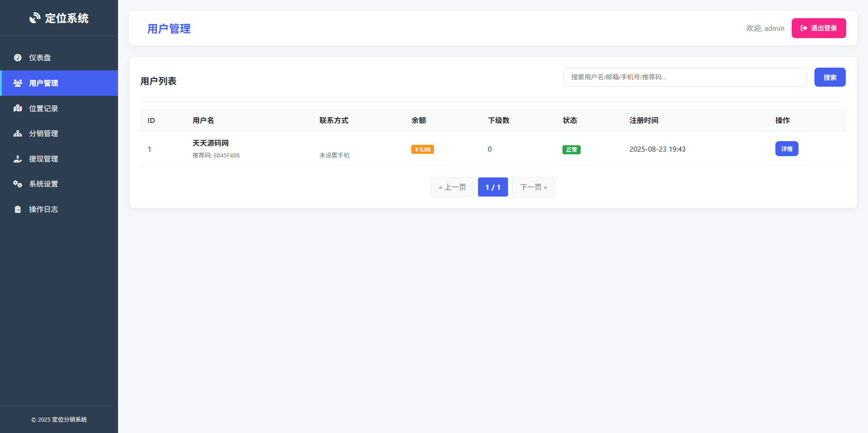Click the orange ¥0.00 balance badge
Image resolution: width=868 pixels, height=433 pixels.
pos(422,149)
